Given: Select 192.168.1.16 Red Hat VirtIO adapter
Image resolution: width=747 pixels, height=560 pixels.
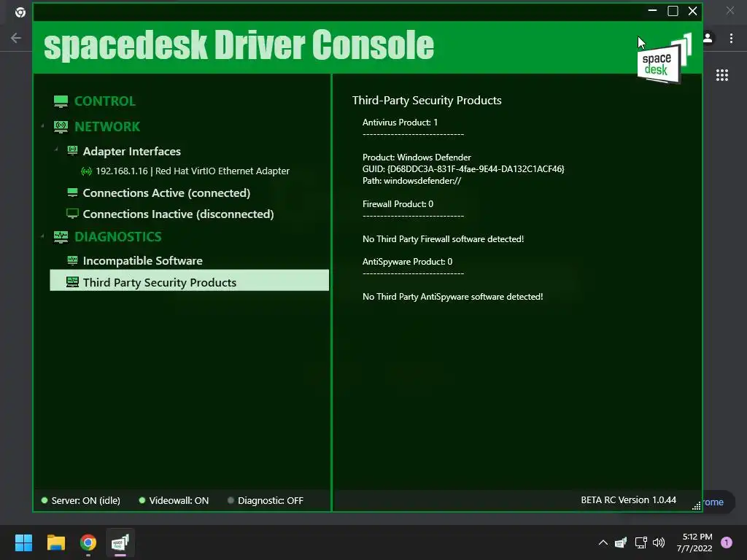Looking at the screenshot, I should click(x=193, y=171).
